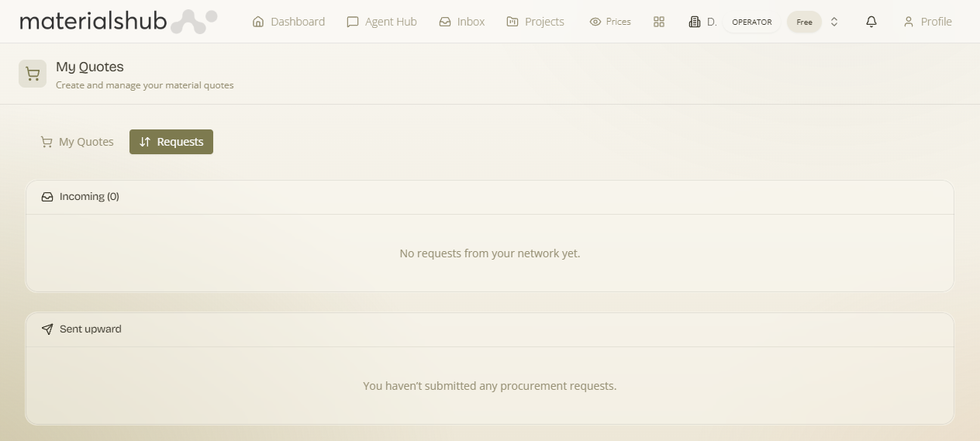Viewport: 980px width, 441px height.
Task: Open the apps grid icon
Action: [659, 22]
